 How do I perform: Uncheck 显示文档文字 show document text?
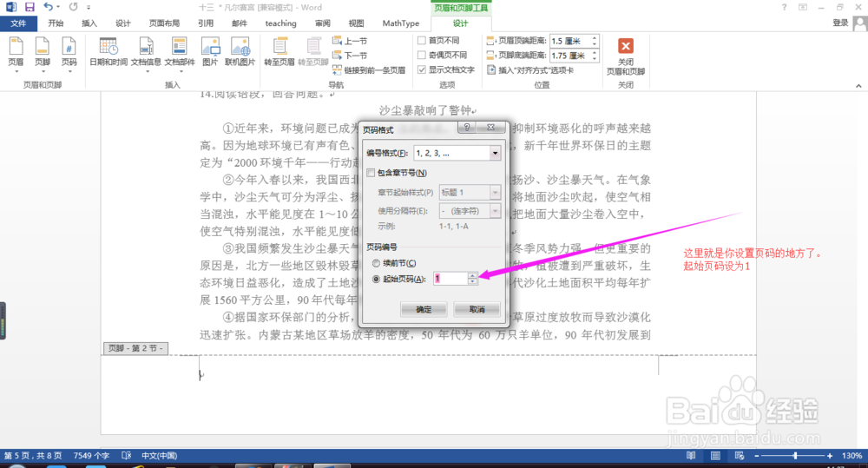coord(446,69)
